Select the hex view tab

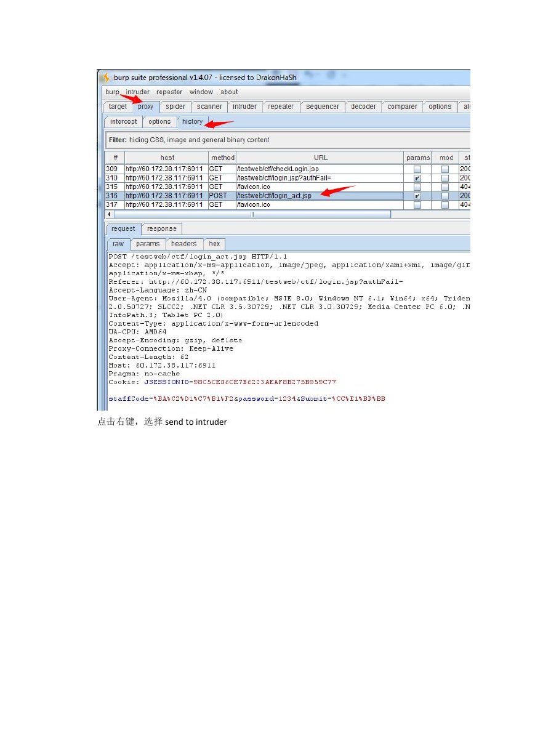point(214,244)
